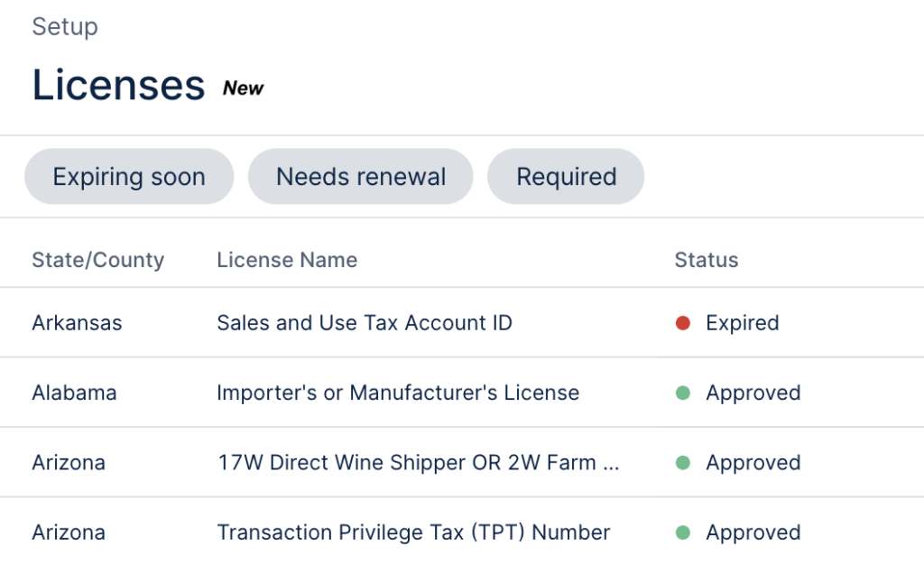Toggle the Required filter chip
Screen dimensions: 924x564
(566, 177)
